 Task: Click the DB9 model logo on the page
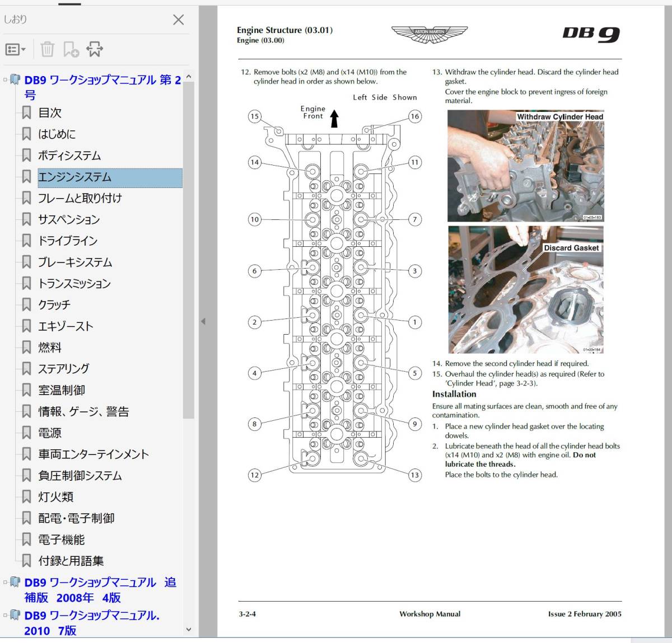click(591, 34)
